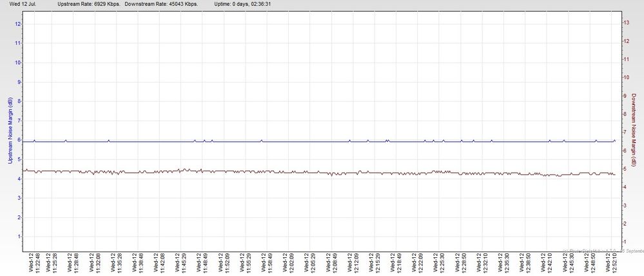Screen dimensions: 644x276
Task: Click the 'Uptime: 0 days, 02:36:31' header text
Action: pyautogui.click(x=243, y=4)
